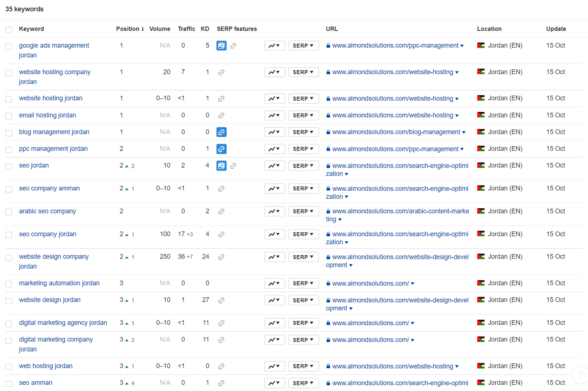The image size is (588, 391).
Task: Select the checkbox for seo jordan
Action: point(9,166)
